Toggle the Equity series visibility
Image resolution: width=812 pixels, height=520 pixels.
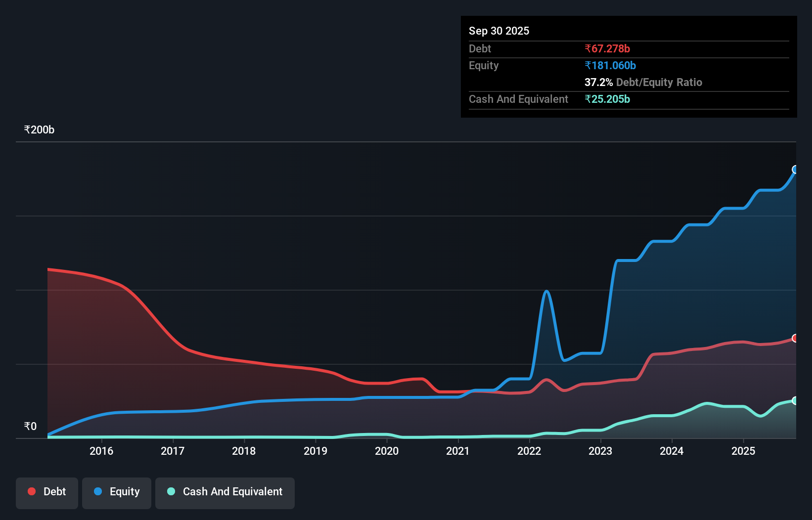(116, 491)
